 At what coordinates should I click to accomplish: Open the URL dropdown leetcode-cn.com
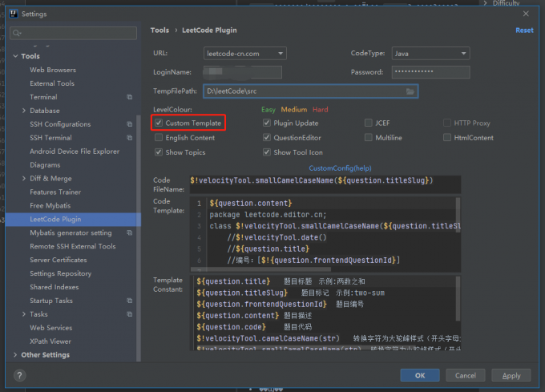pyautogui.click(x=245, y=54)
